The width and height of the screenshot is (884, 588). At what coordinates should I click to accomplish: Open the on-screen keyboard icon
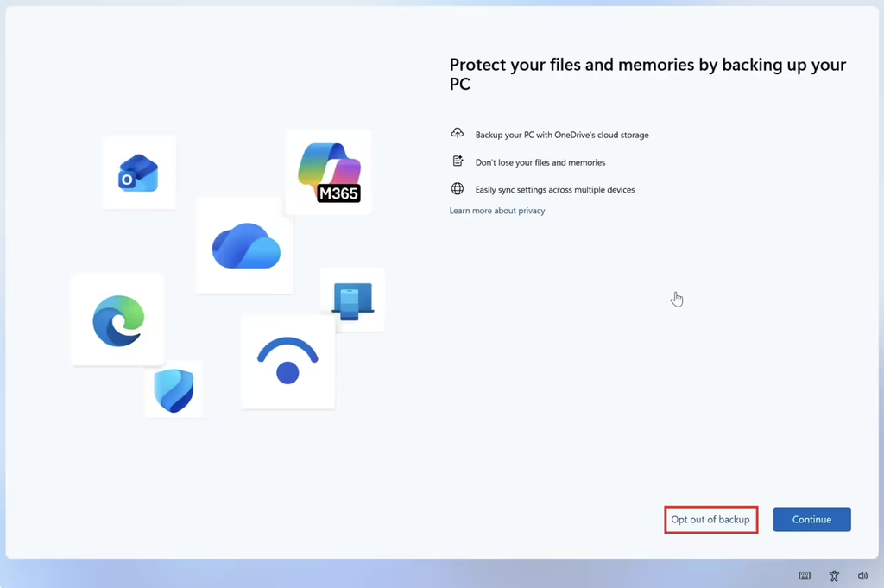pyautogui.click(x=805, y=576)
